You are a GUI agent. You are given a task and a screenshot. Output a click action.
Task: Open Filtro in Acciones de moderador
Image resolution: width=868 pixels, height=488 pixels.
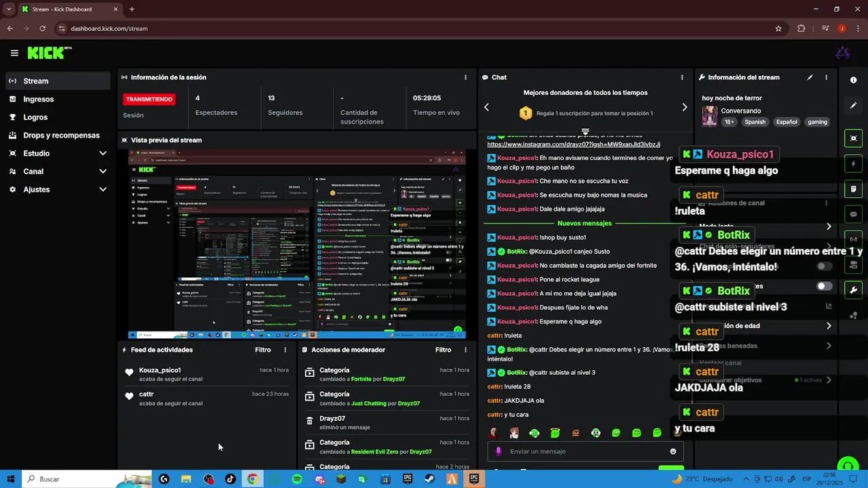point(443,350)
